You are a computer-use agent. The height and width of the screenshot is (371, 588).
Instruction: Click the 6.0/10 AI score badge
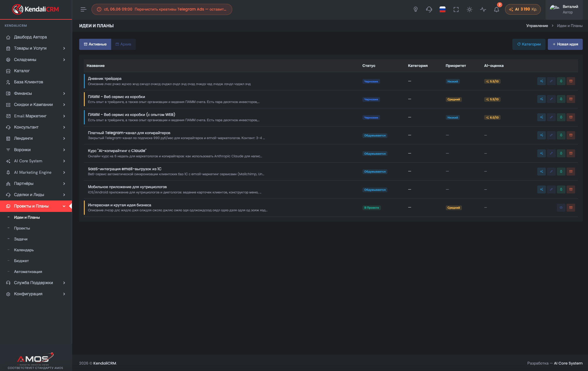492,117
